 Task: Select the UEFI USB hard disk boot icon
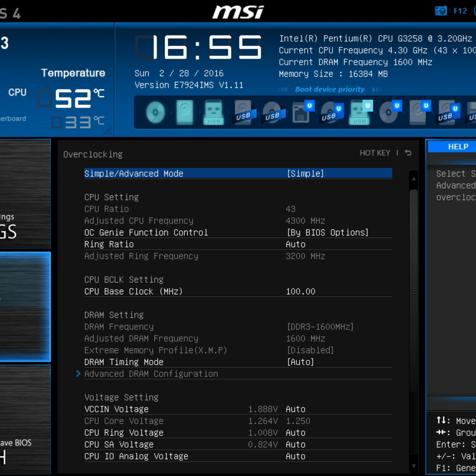(448, 112)
